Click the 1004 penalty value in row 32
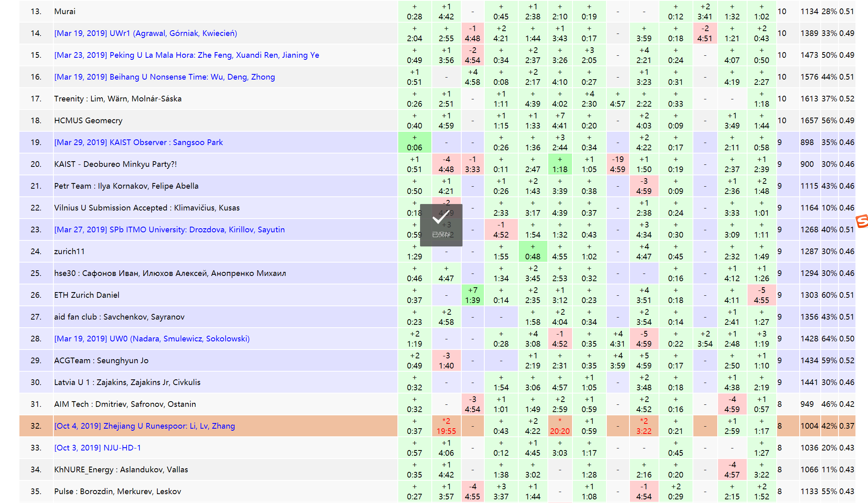The height and width of the screenshot is (503, 868). point(809,426)
